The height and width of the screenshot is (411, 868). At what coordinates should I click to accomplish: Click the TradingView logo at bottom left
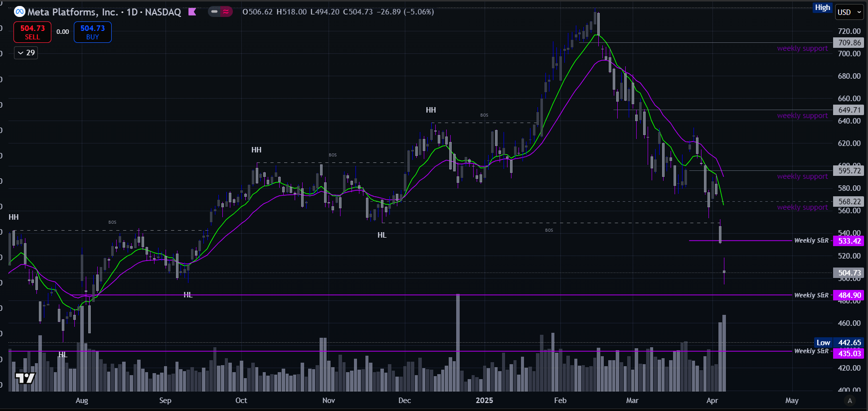click(25, 378)
